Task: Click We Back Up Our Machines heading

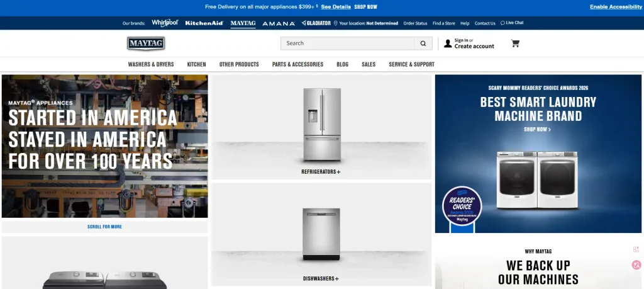Action: click(538, 273)
